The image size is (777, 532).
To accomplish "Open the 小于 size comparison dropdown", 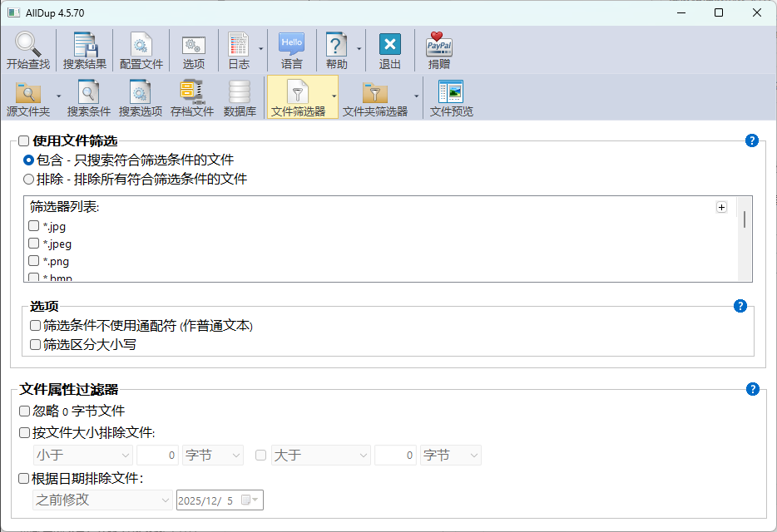I will (82, 455).
